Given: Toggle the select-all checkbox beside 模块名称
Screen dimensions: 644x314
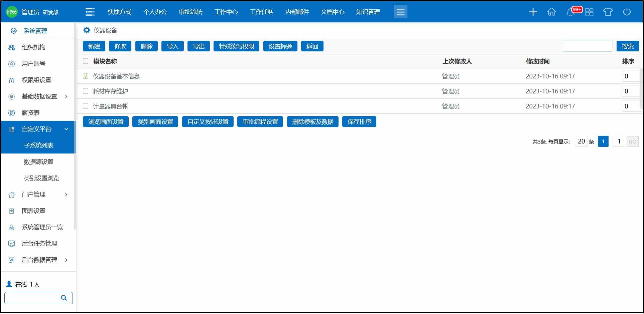Looking at the screenshot, I should point(86,61).
